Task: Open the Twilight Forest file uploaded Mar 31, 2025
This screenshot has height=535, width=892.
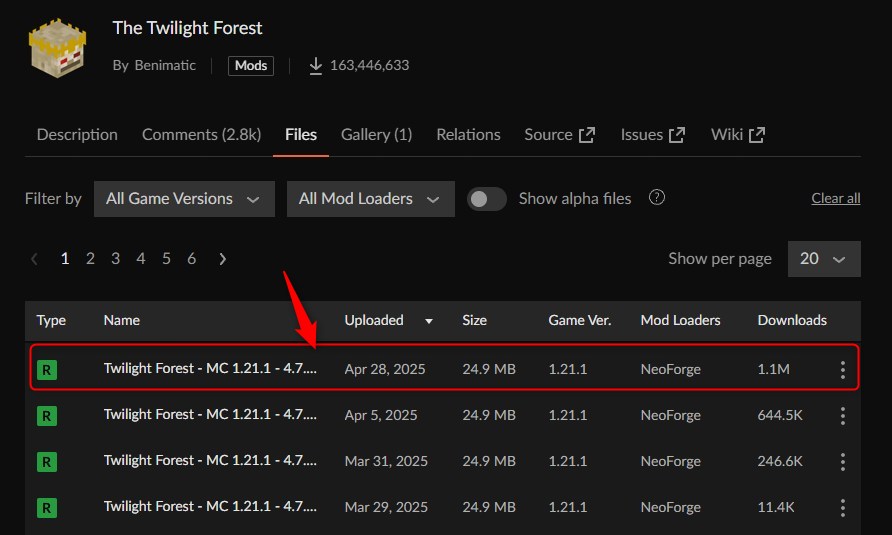Action: (x=210, y=460)
